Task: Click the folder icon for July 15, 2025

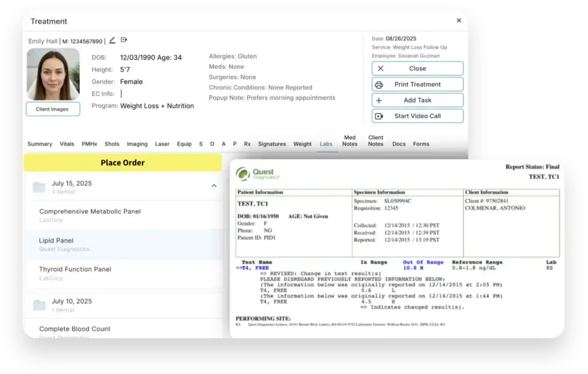Action: 39,187
